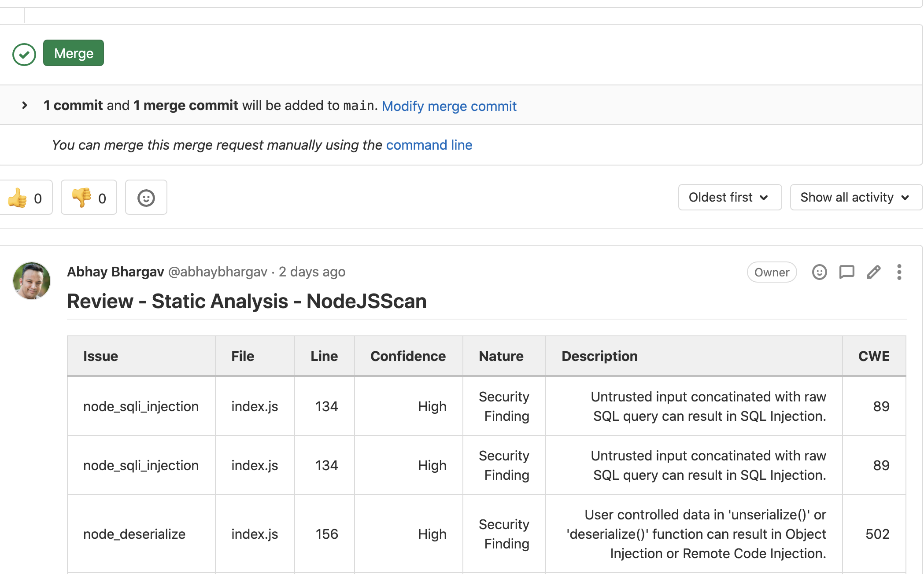Viewport: 924px width, 574px height.
Task: Click the green checkmark status icon
Action: (x=24, y=54)
